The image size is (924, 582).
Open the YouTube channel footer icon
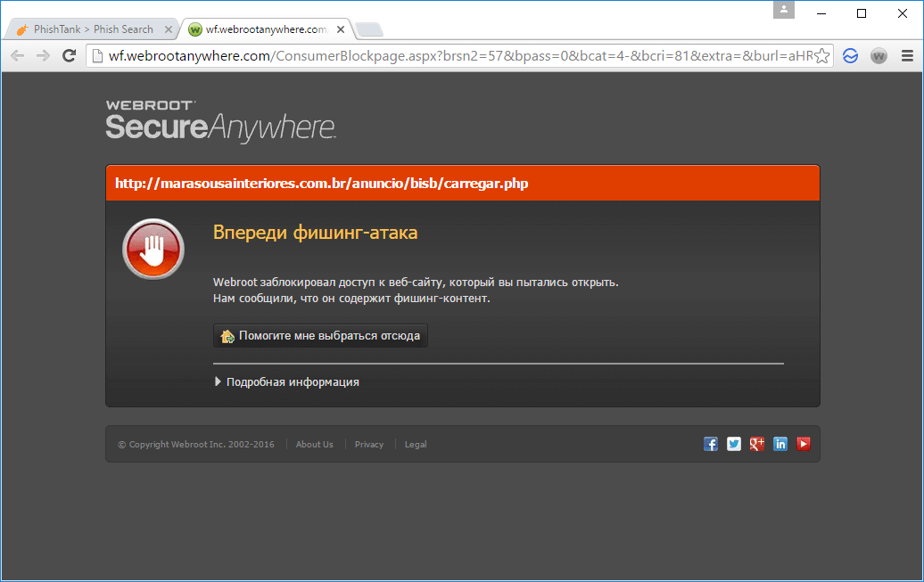pyautogui.click(x=803, y=443)
